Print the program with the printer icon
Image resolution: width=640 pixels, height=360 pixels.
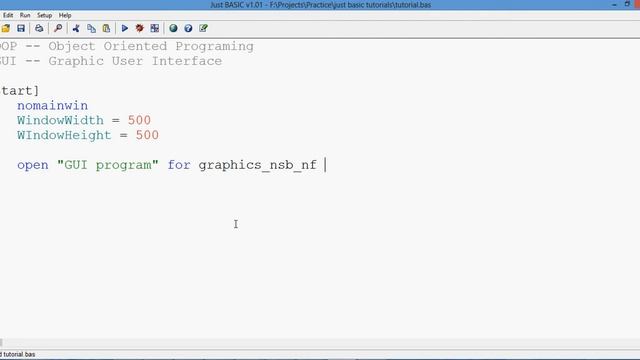tap(39, 28)
